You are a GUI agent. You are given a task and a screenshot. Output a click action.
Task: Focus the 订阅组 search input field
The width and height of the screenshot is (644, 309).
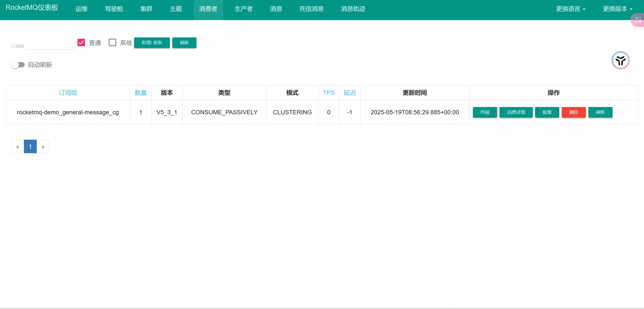pyautogui.click(x=51, y=46)
